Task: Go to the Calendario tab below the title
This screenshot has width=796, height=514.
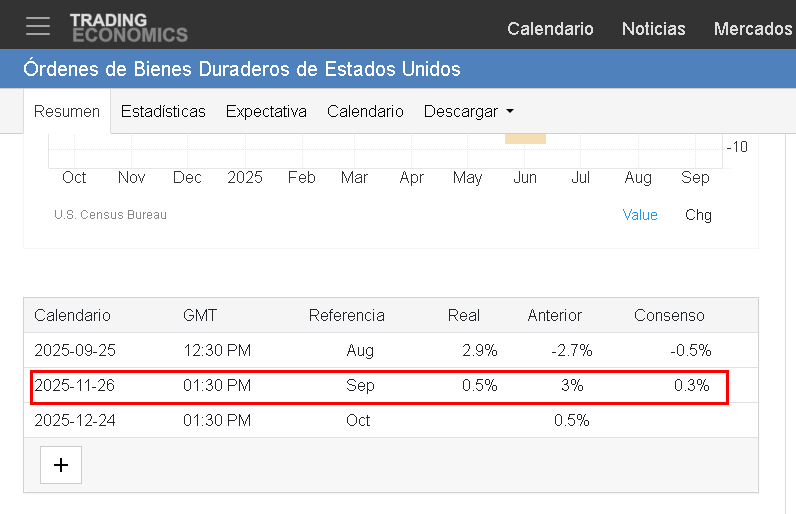Action: (x=365, y=112)
